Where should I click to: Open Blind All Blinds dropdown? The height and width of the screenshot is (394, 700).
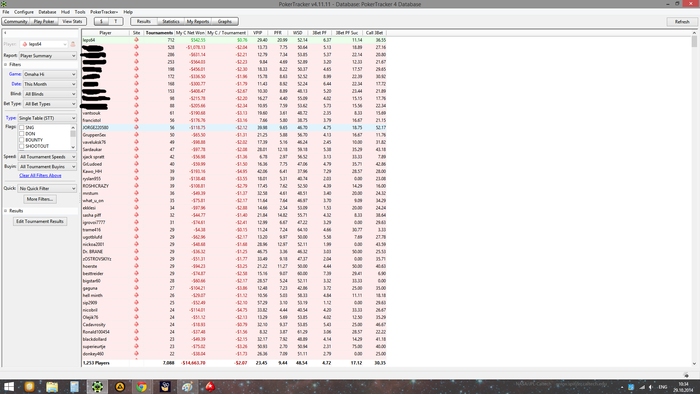pyautogui.click(x=50, y=94)
